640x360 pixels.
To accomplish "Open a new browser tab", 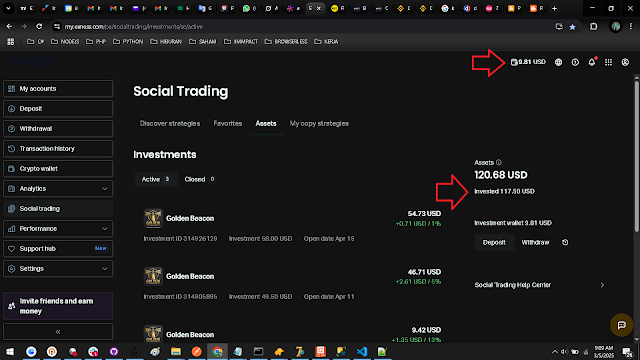I will pos(554,8).
